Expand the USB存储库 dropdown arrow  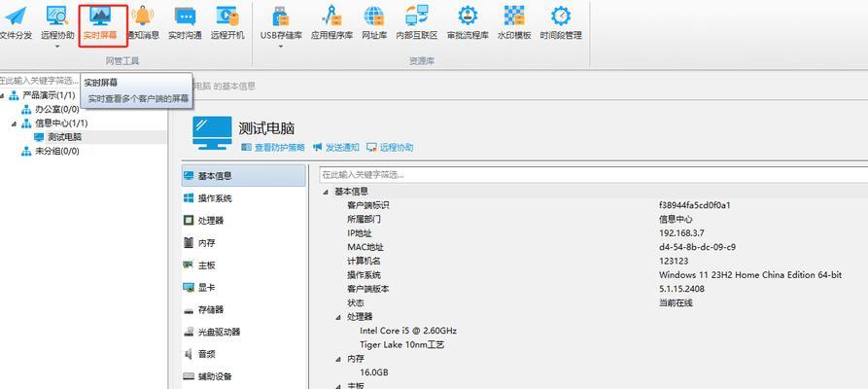click(x=281, y=47)
